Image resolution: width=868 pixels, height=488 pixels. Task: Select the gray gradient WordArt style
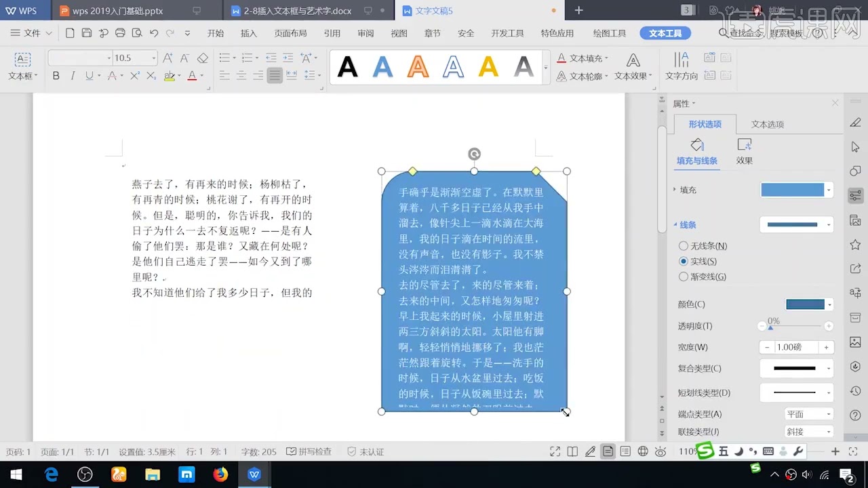[524, 66]
